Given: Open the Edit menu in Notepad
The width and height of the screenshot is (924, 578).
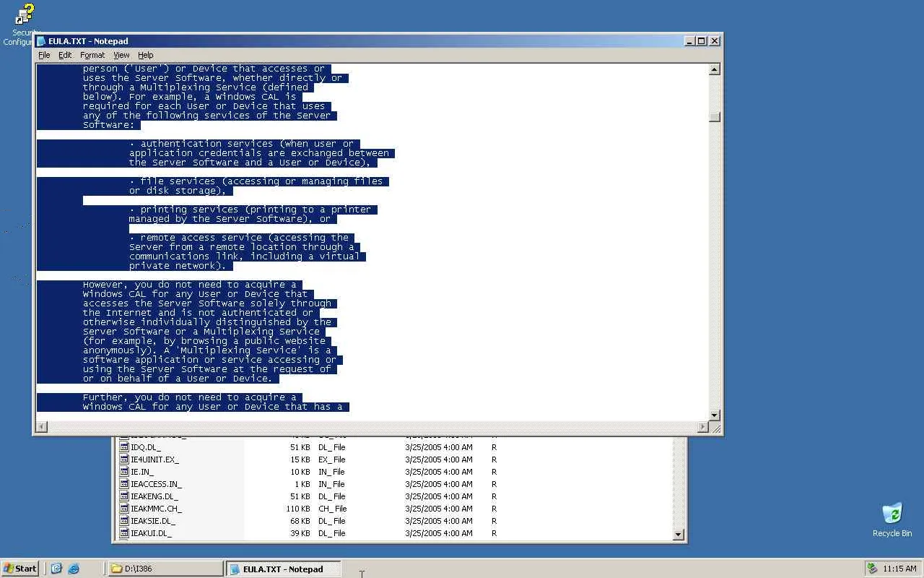Looking at the screenshot, I should point(65,55).
